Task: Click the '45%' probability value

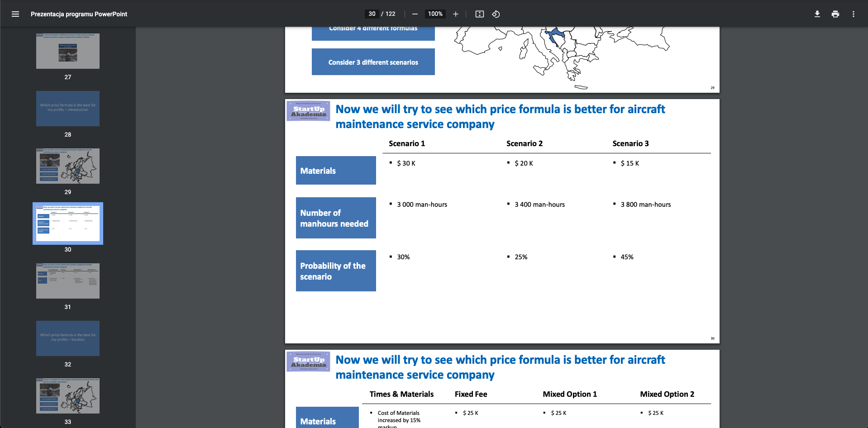Action: (627, 257)
